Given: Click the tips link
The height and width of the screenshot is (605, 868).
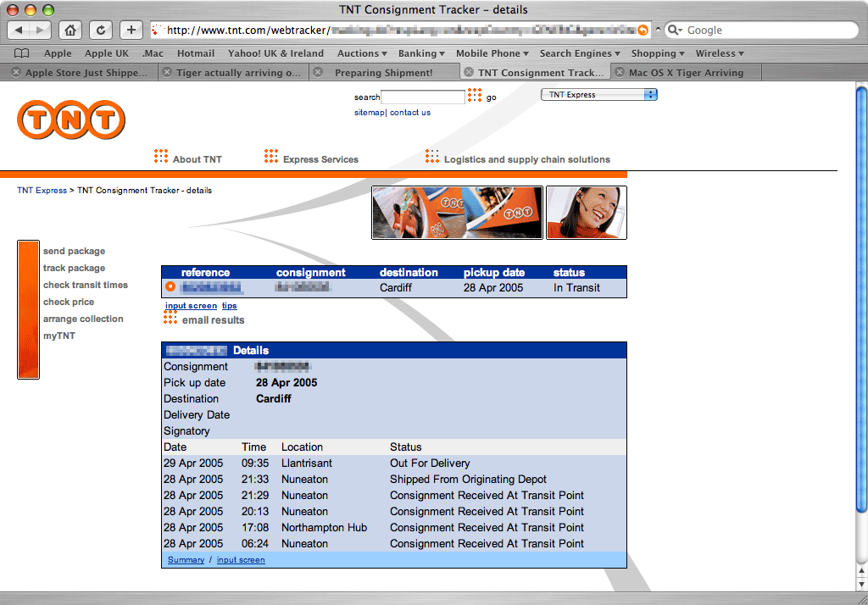Looking at the screenshot, I should click(229, 306).
